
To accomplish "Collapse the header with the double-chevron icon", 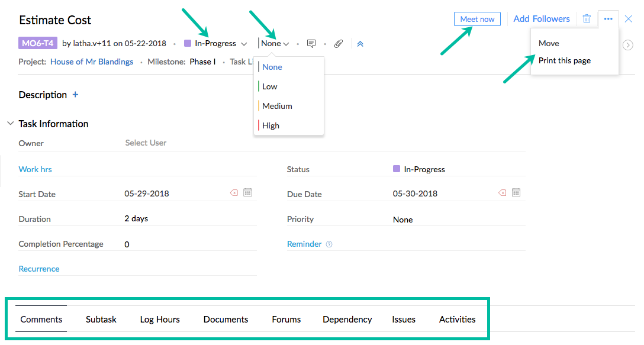I will tap(360, 43).
